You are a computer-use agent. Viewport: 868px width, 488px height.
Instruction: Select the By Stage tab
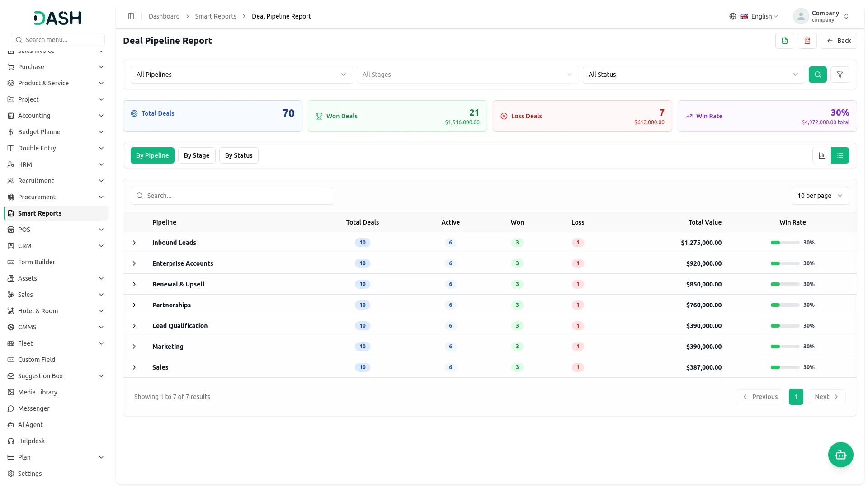click(197, 155)
